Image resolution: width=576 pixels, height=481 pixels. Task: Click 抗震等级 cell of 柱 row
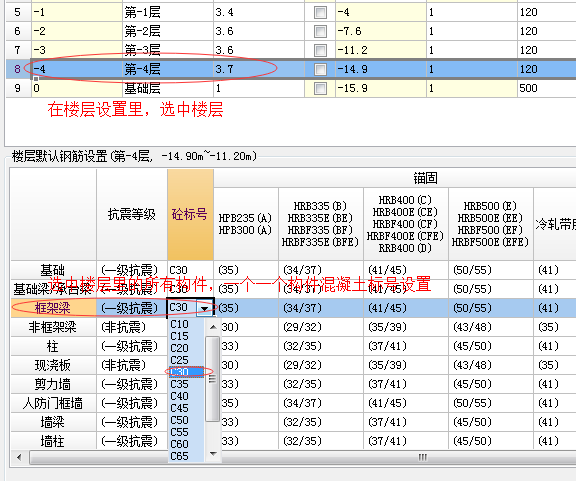click(132, 346)
